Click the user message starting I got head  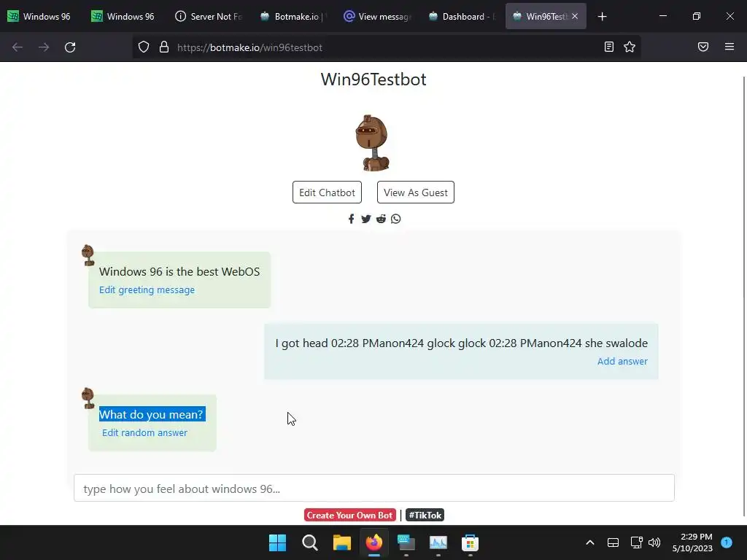461,343
